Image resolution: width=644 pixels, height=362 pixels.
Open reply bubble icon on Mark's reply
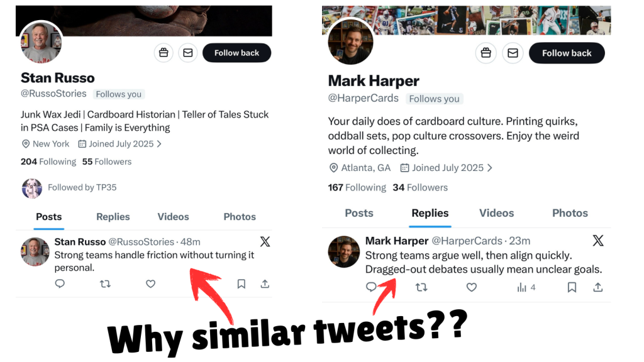click(x=371, y=287)
